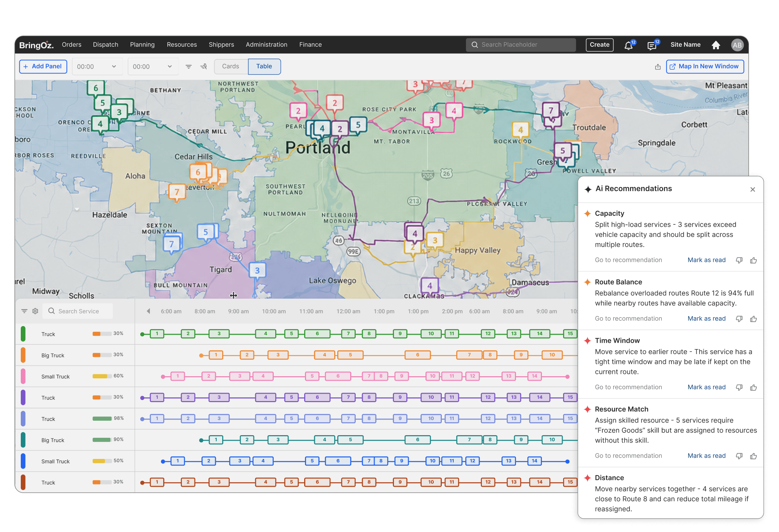
Task: Click Add Panel button
Action: click(x=43, y=66)
